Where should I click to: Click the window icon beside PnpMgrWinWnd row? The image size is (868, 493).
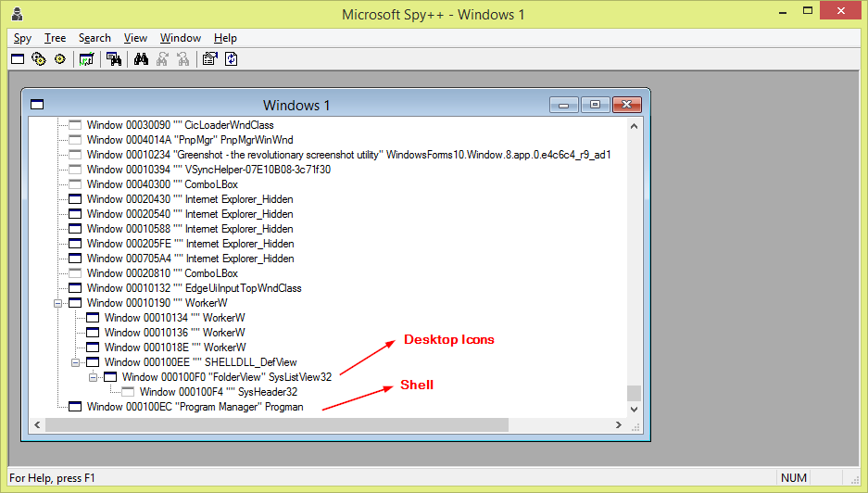[x=75, y=140]
